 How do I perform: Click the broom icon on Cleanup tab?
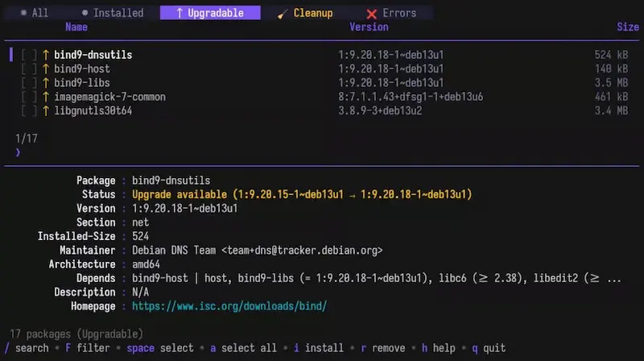click(282, 13)
